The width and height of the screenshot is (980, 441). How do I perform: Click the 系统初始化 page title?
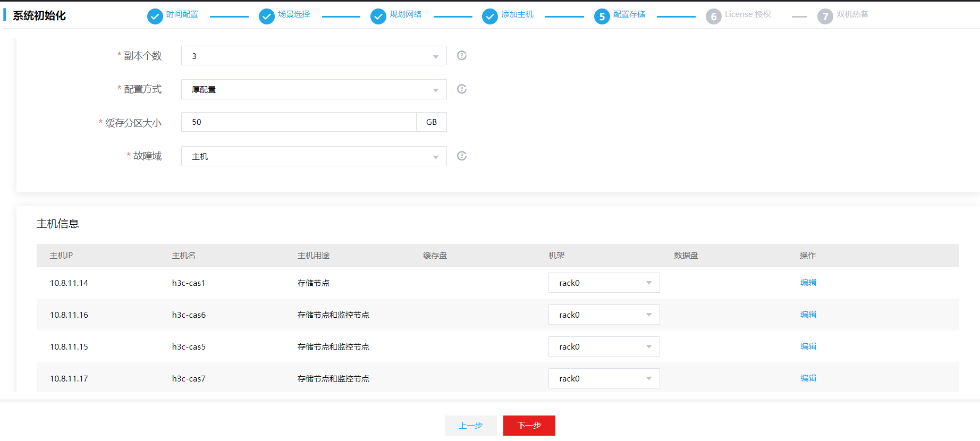pyautogui.click(x=39, y=16)
